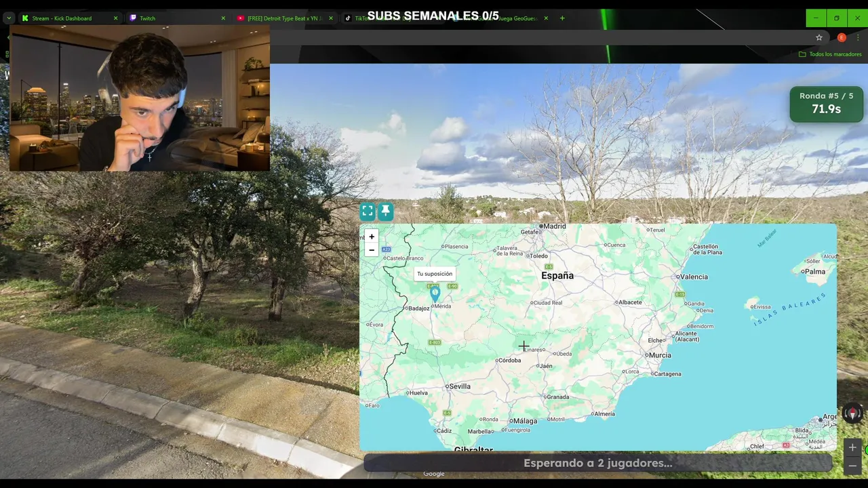This screenshot has height=488, width=868.
Task: Click Cádiz on the map
Action: 444,431
